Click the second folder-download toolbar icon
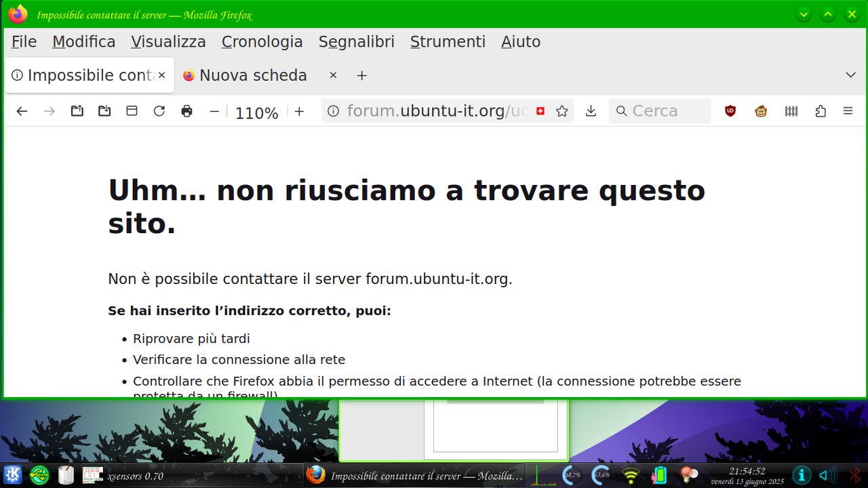 pos(104,111)
